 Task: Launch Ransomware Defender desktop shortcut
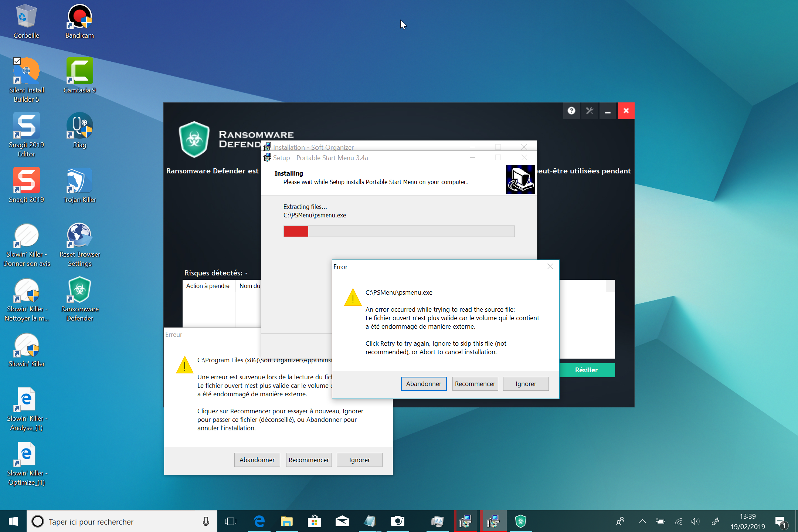click(x=79, y=299)
